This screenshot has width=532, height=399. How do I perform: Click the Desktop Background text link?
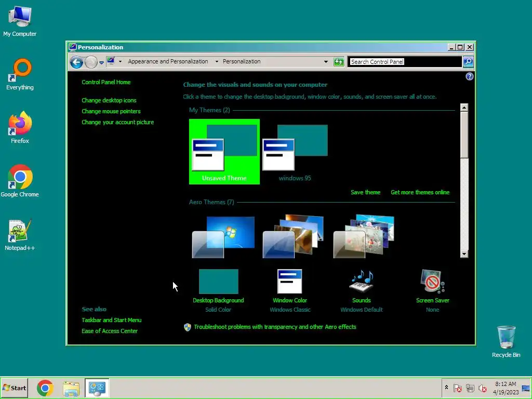click(218, 300)
